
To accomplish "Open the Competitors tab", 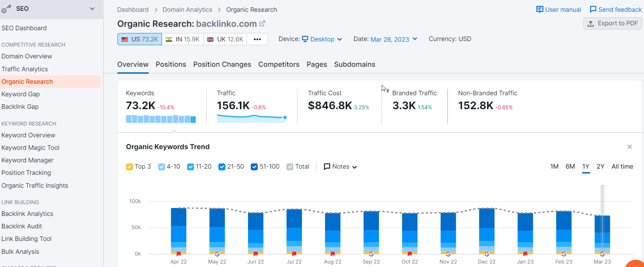I will tap(279, 64).
